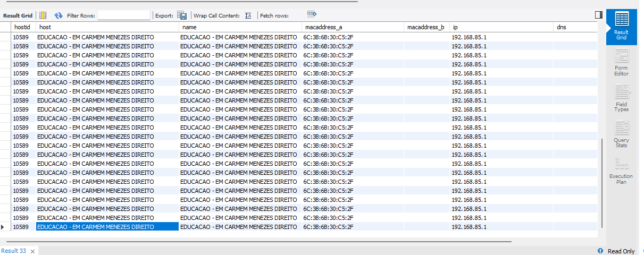
Task: Open the Form Editor view
Action: [x=621, y=62]
